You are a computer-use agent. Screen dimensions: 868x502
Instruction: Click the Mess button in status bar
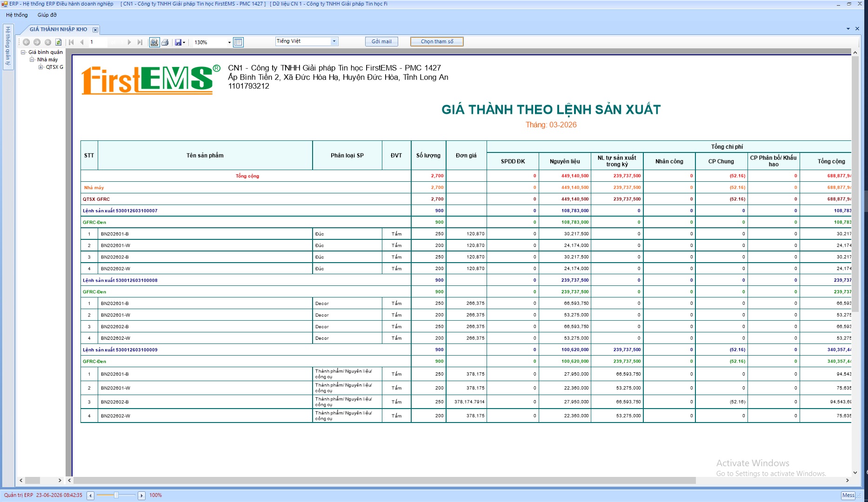848,495
